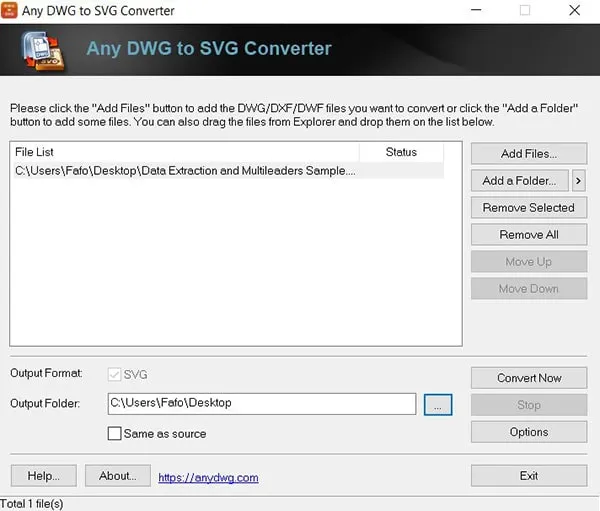Click the Status column header
This screenshot has width=600, height=511.
click(x=401, y=152)
